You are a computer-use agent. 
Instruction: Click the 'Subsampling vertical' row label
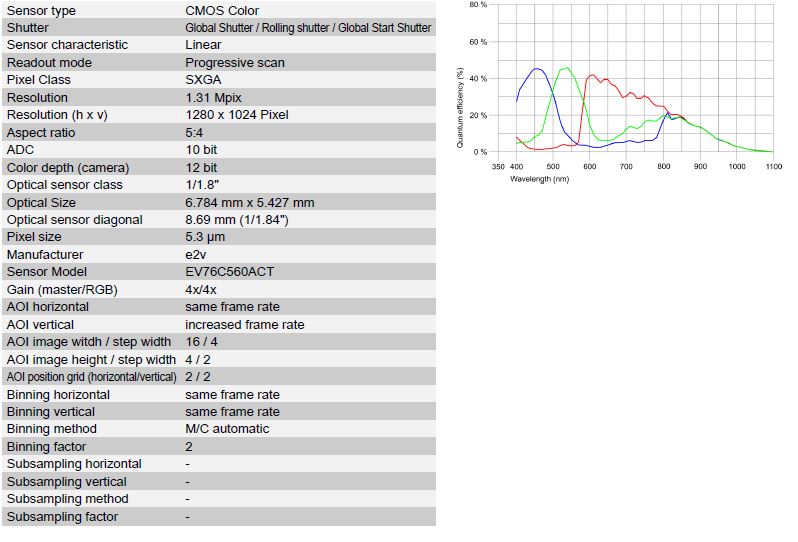(x=67, y=482)
